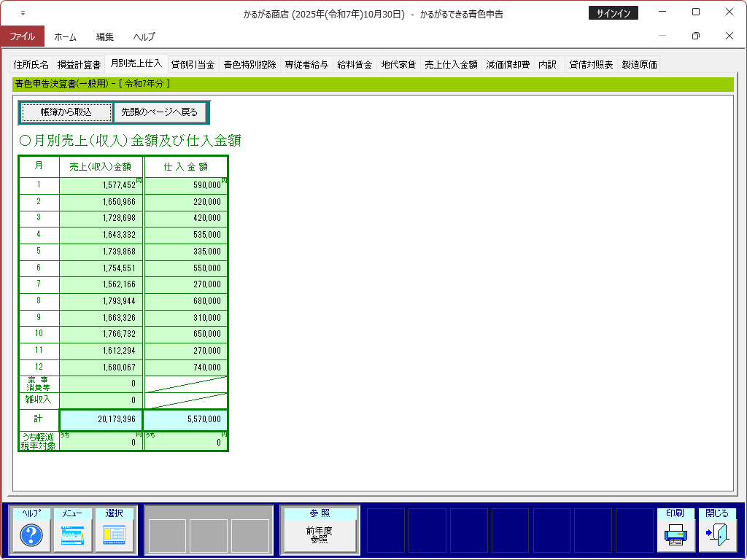Viewport: 747px width, 560px height.
Task: Select the January sales amount field
Action: click(101, 185)
